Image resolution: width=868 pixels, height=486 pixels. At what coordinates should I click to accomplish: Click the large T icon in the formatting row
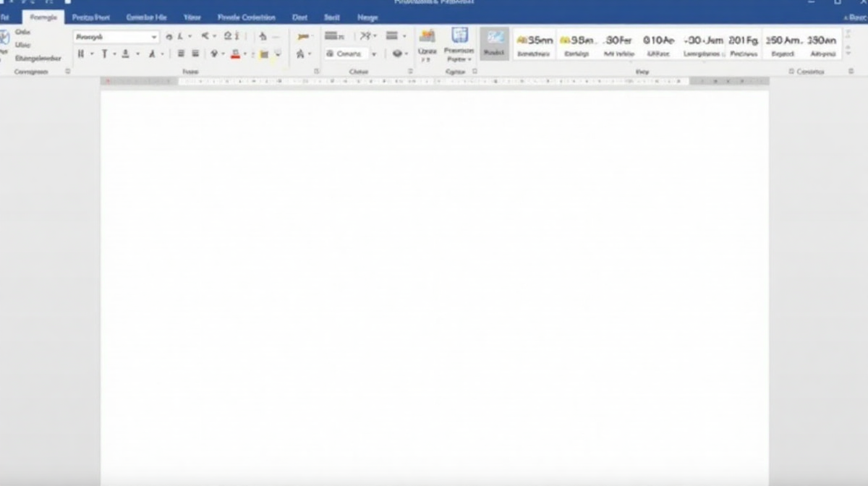(x=104, y=54)
